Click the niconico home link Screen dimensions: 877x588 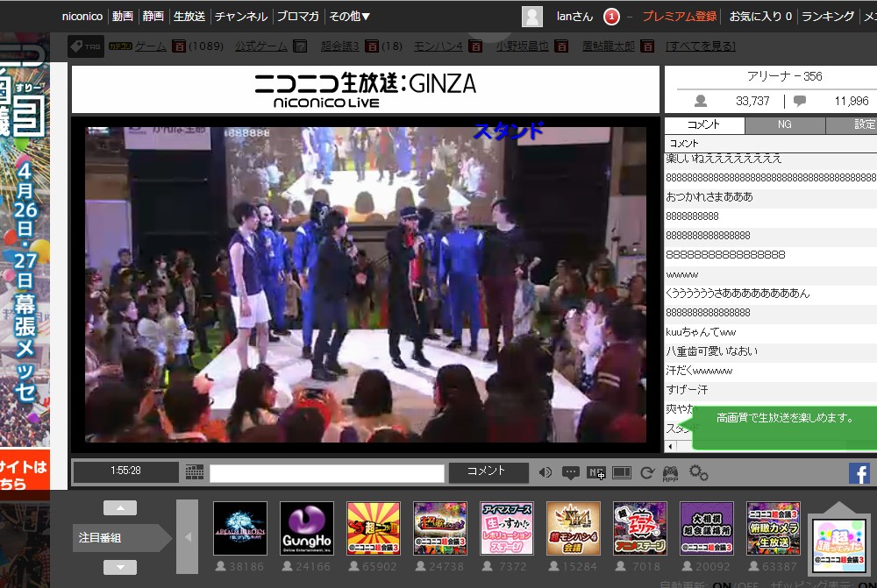[x=82, y=16]
